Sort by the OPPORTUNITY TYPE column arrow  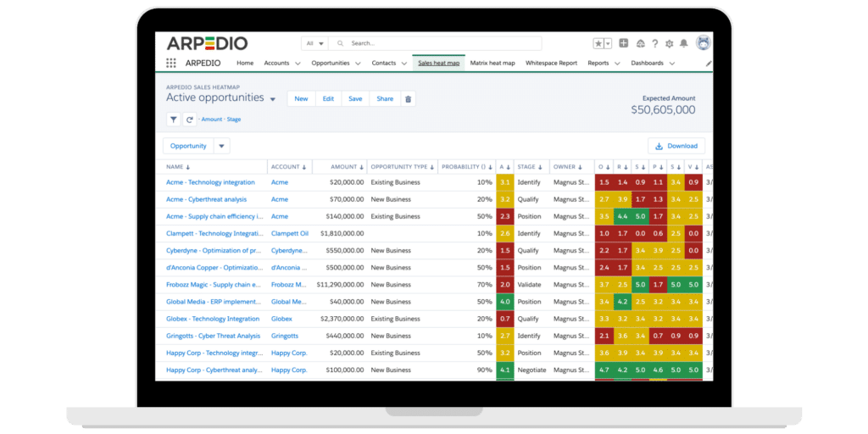point(431,167)
